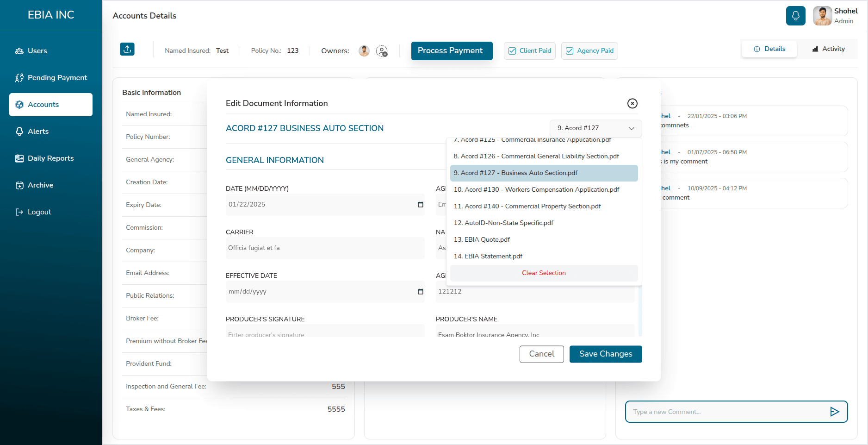Cancel the document edit dialog
This screenshot has height=445, width=868.
541,354
